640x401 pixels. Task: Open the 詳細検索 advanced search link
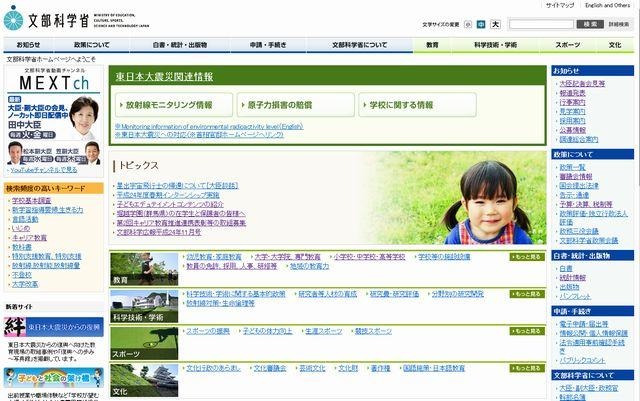tap(619, 25)
